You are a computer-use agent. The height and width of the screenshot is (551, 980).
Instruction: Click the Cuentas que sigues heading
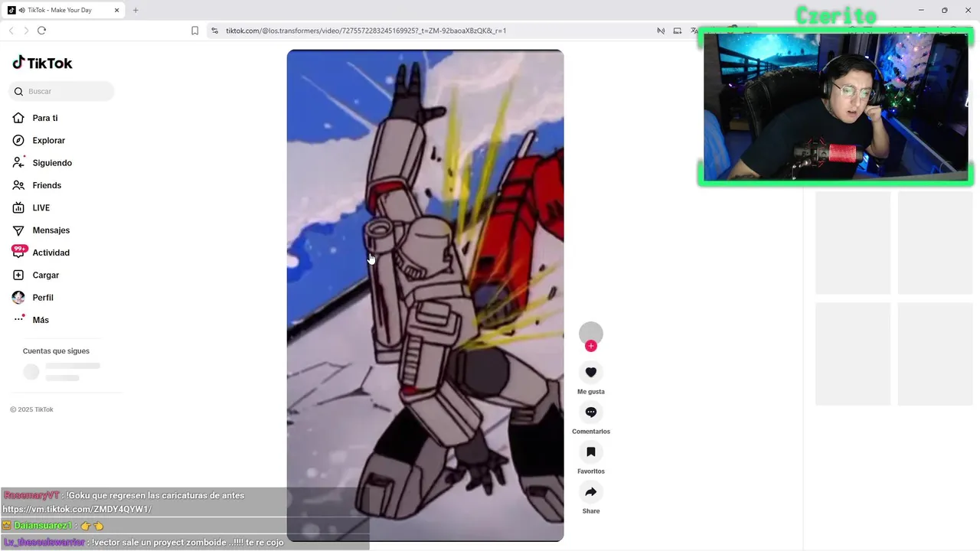[56, 350]
